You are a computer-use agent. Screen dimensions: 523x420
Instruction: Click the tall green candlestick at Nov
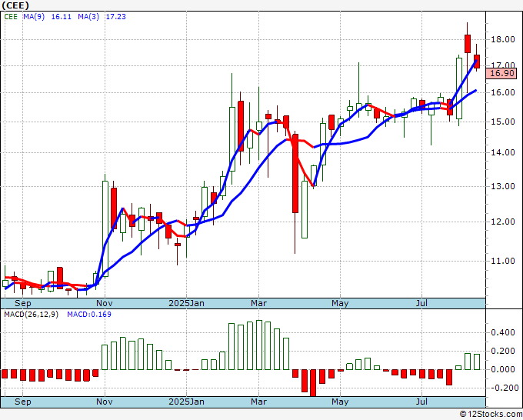tap(105, 229)
